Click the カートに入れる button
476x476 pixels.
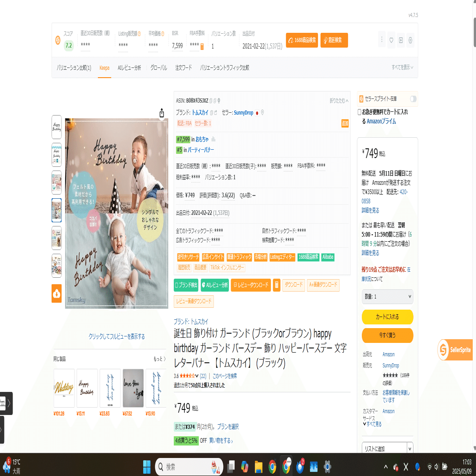[387, 317]
